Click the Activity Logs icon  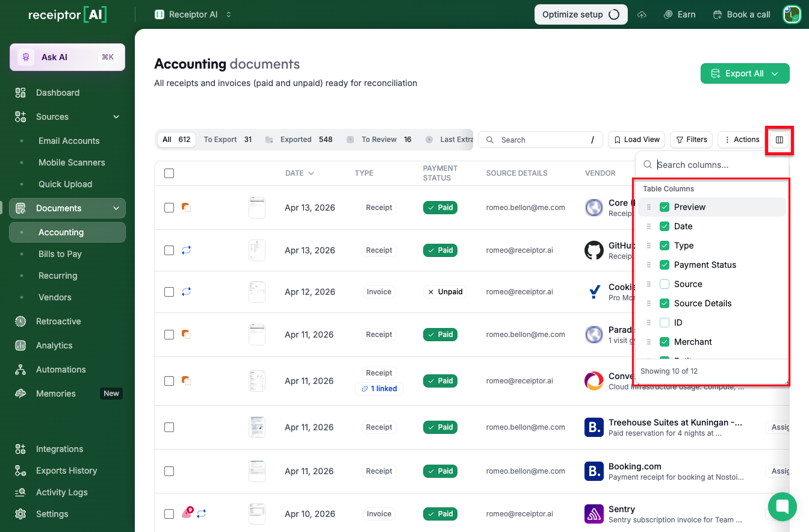[x=20, y=492]
